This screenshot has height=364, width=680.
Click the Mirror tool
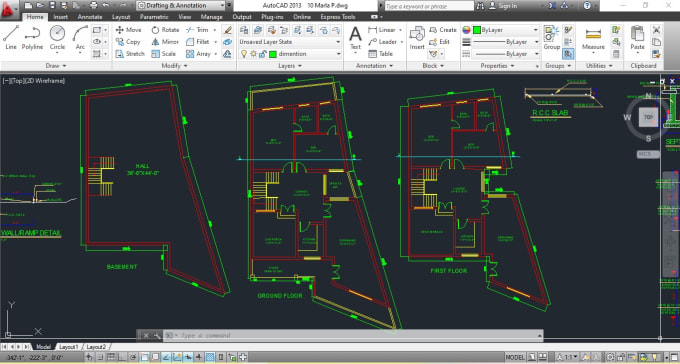coord(165,42)
